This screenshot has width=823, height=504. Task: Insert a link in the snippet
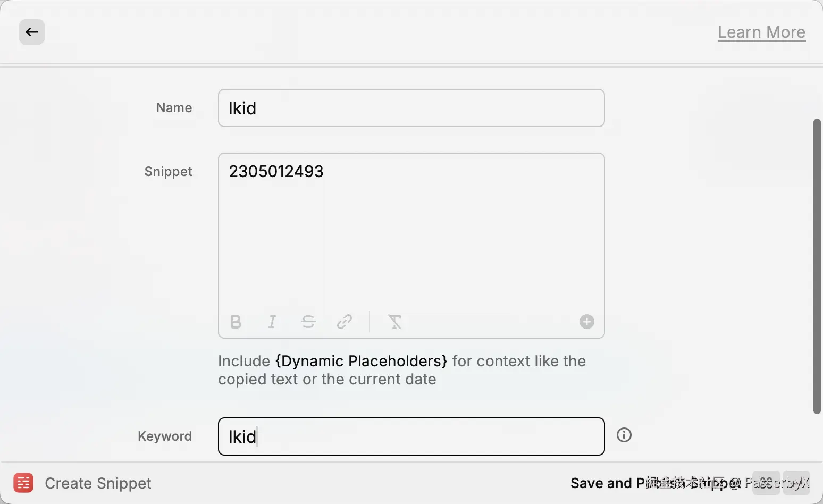point(345,322)
